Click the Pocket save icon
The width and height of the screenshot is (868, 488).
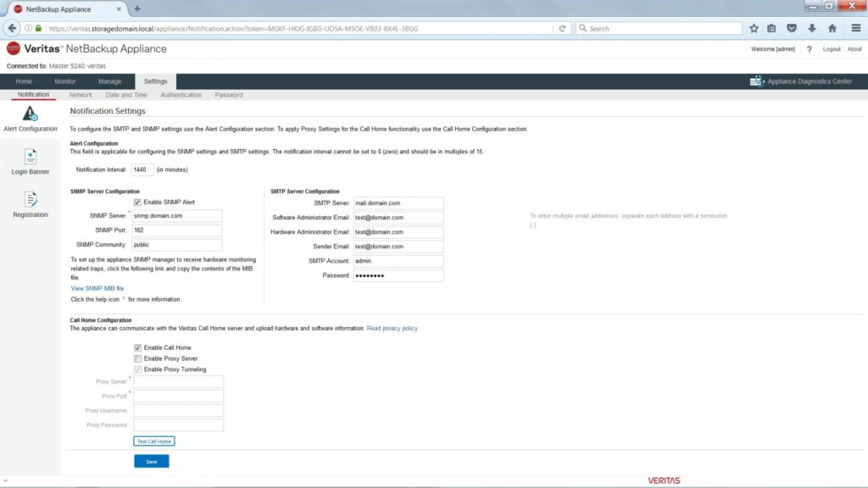(792, 28)
